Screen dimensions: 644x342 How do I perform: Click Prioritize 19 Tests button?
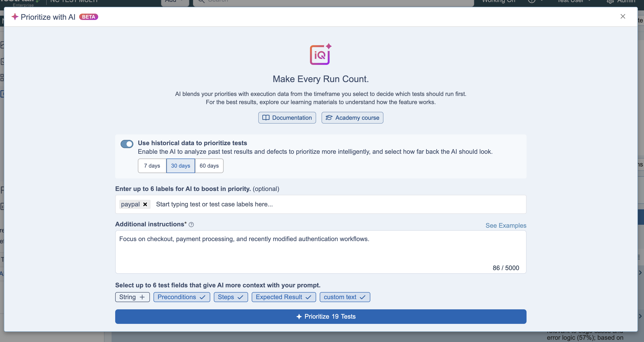(x=321, y=317)
